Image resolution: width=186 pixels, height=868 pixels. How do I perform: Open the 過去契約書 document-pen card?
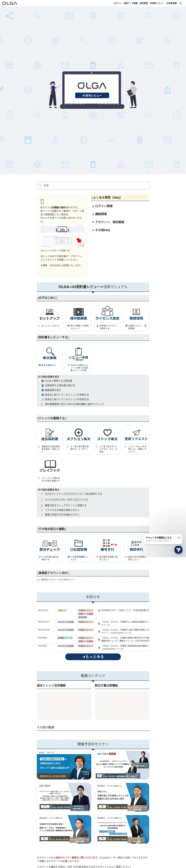coord(50,440)
